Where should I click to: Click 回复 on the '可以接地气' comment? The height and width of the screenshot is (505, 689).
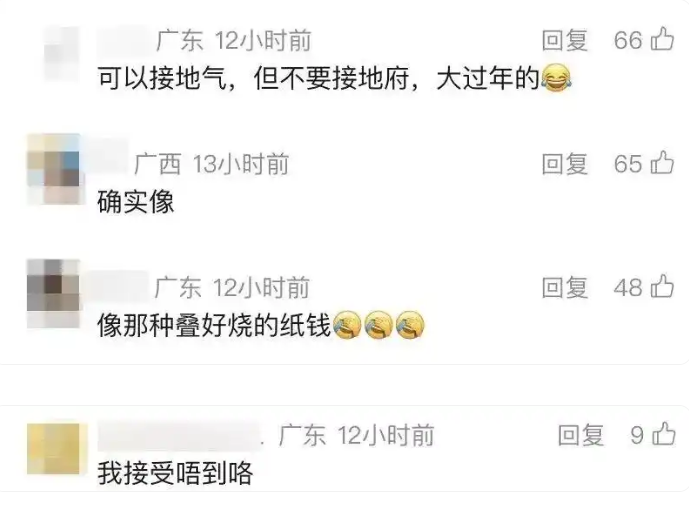565,40
